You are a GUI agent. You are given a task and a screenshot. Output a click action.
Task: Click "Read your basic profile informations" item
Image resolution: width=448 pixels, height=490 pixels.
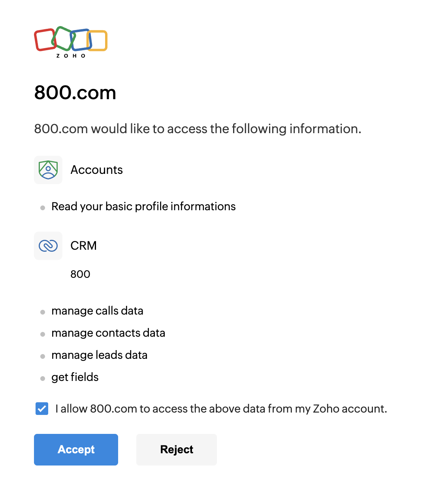tap(143, 207)
